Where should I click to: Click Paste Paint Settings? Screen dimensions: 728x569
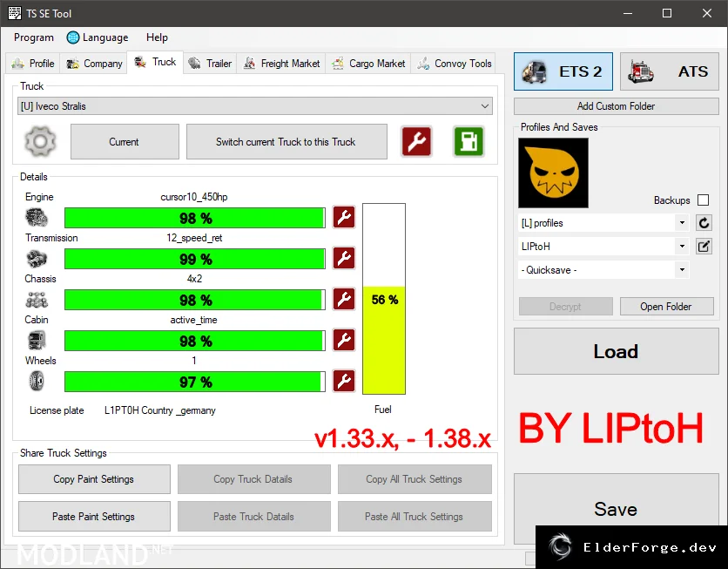point(94,516)
